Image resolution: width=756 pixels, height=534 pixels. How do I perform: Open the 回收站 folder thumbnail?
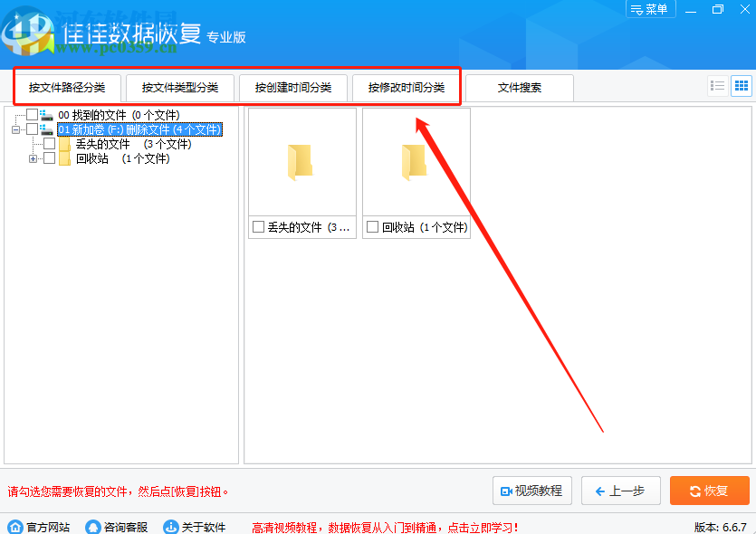coord(416,162)
